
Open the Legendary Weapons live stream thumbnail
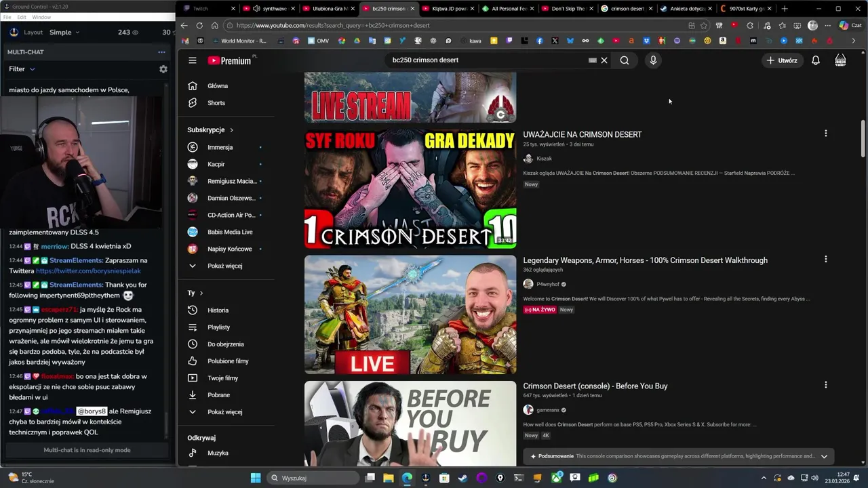(x=410, y=314)
